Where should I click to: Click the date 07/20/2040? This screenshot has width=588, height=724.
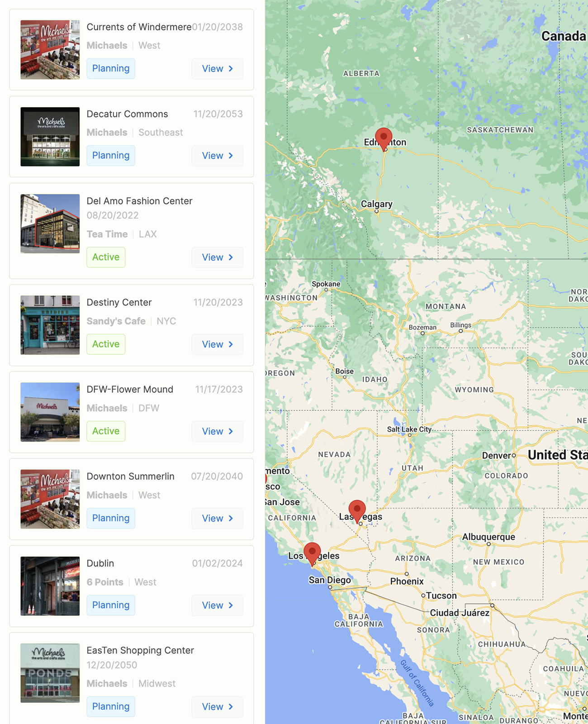pyautogui.click(x=217, y=476)
